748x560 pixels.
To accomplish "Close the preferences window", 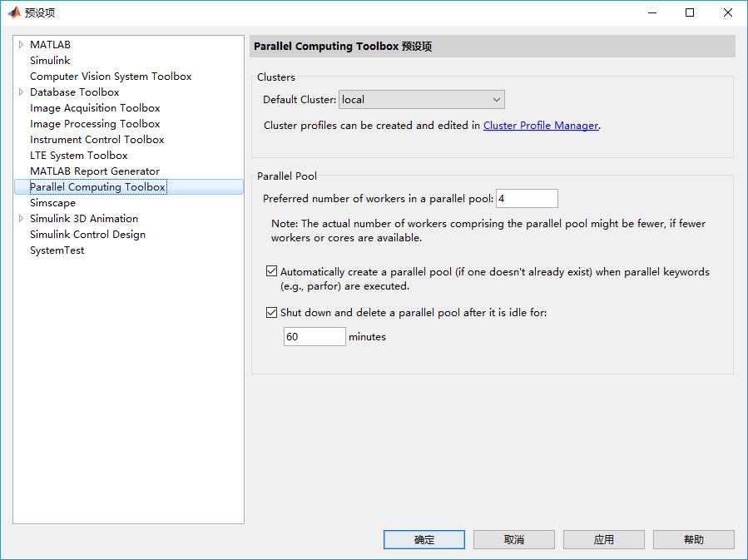I will 728,12.
